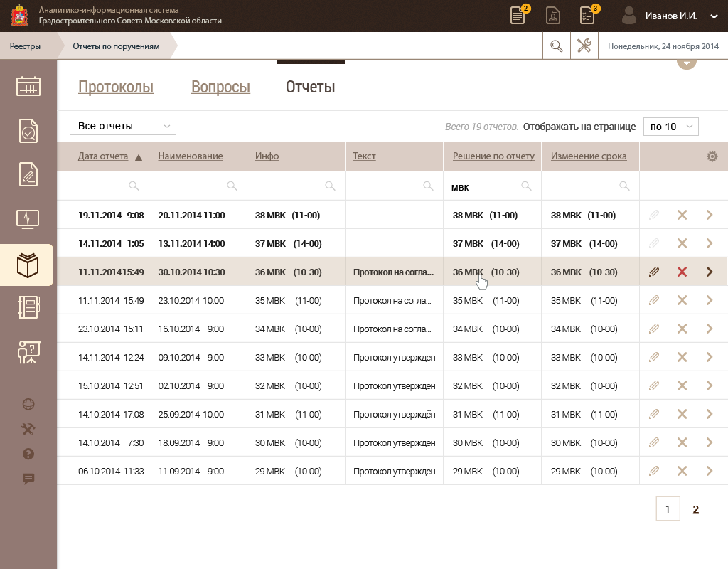Open the document edit pencil icon in sidebar

[28, 175]
